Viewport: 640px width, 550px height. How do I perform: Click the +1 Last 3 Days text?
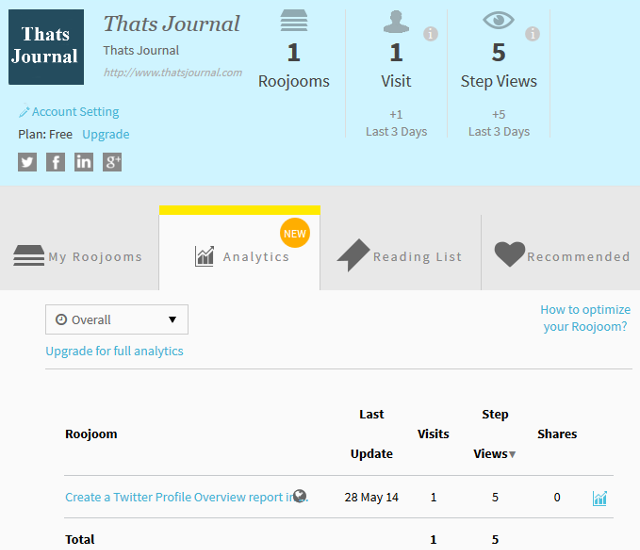click(x=396, y=123)
